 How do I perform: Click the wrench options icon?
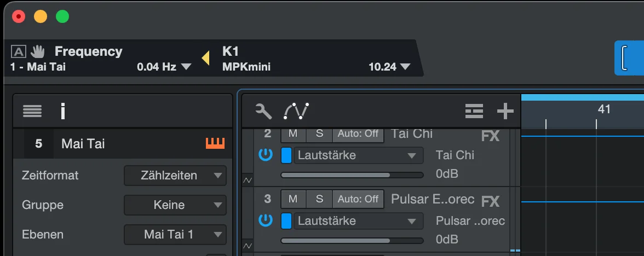point(263,111)
